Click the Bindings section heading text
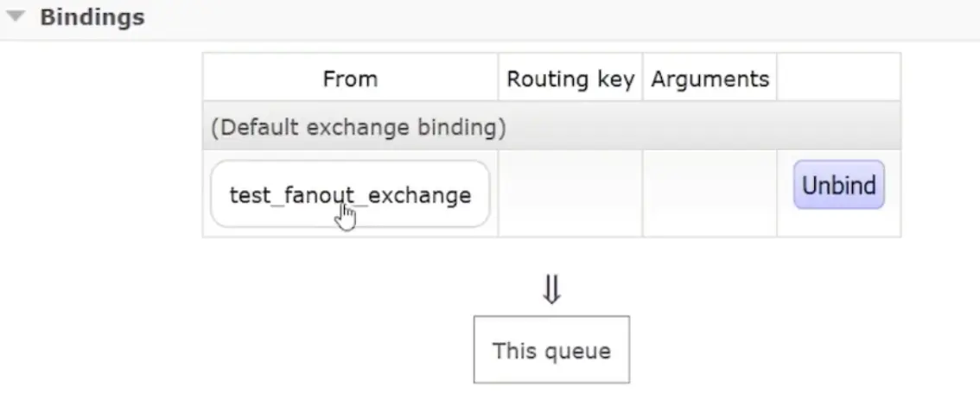This screenshot has width=980, height=418. [92, 17]
